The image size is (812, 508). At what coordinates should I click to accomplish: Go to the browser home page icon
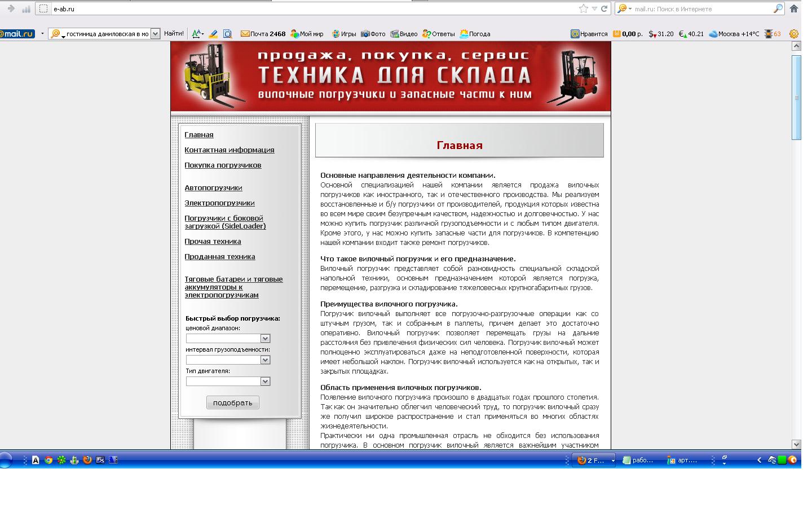pos(794,8)
